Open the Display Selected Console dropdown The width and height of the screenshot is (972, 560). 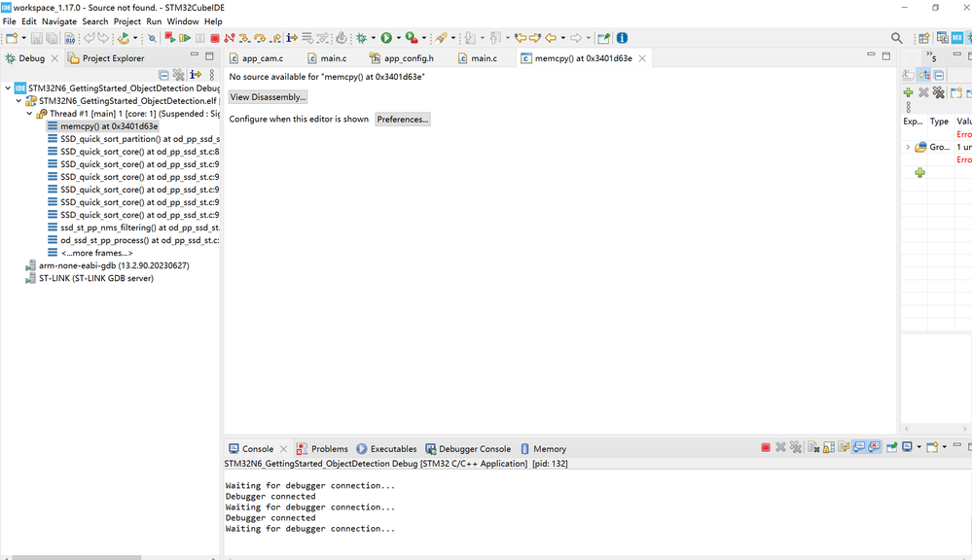pyautogui.click(x=919, y=447)
